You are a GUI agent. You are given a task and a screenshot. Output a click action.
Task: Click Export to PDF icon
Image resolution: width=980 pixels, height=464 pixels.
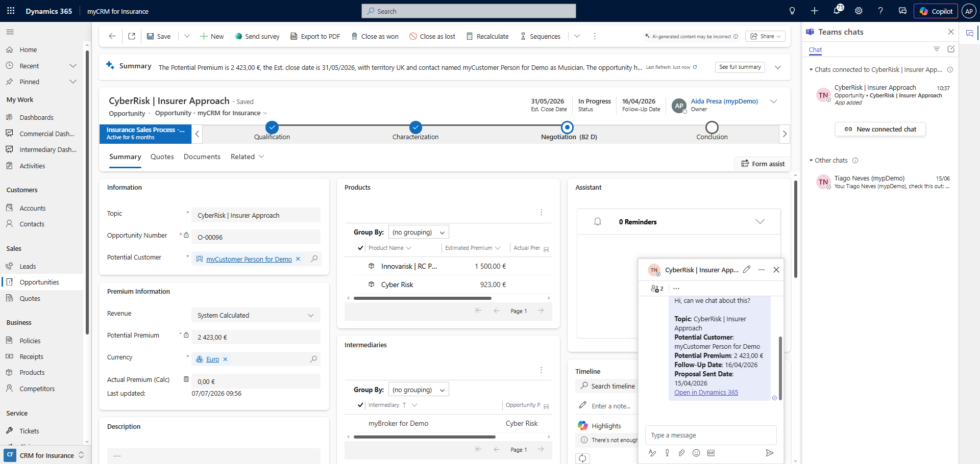(x=293, y=36)
